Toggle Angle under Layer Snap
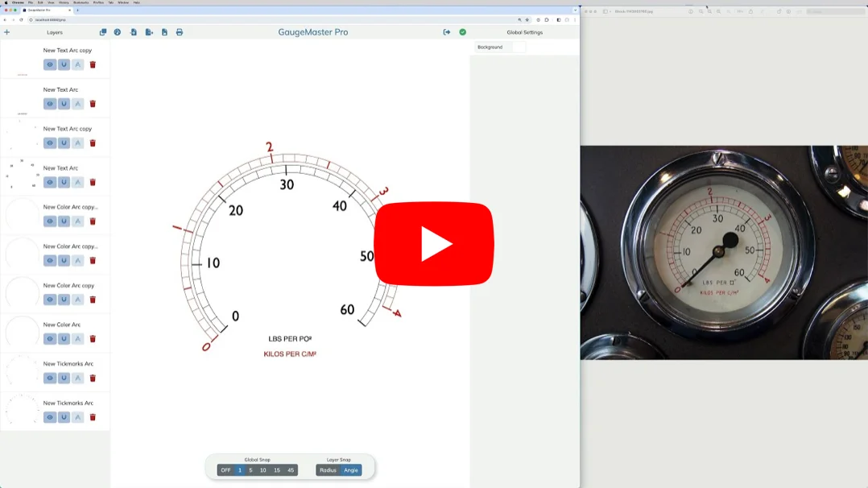This screenshot has height=488, width=868. click(x=351, y=470)
